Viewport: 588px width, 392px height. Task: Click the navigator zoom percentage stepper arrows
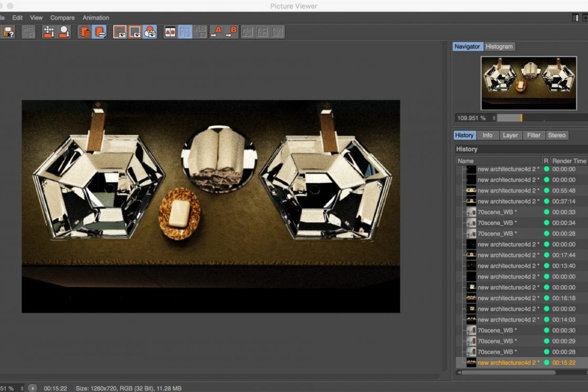tap(494, 118)
